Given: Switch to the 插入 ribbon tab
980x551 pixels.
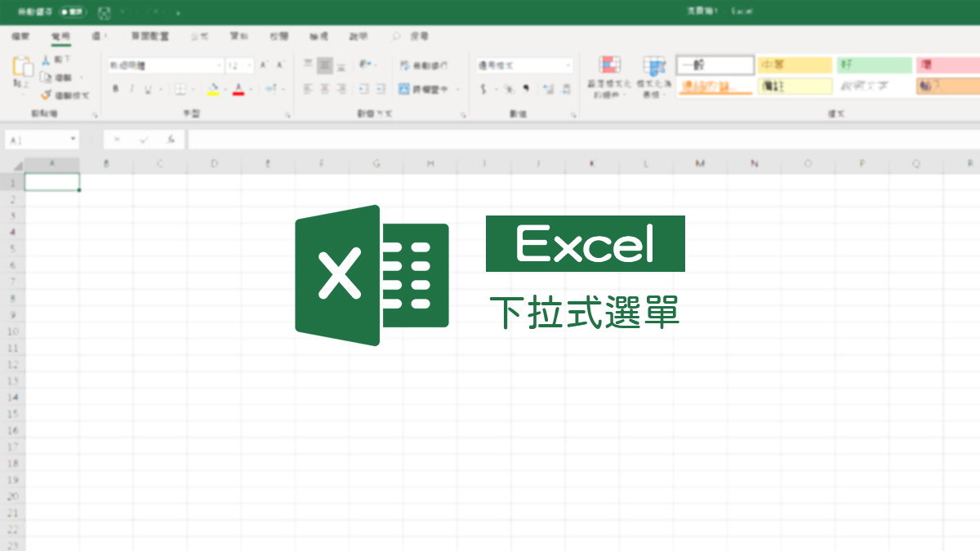Looking at the screenshot, I should tap(103, 36).
